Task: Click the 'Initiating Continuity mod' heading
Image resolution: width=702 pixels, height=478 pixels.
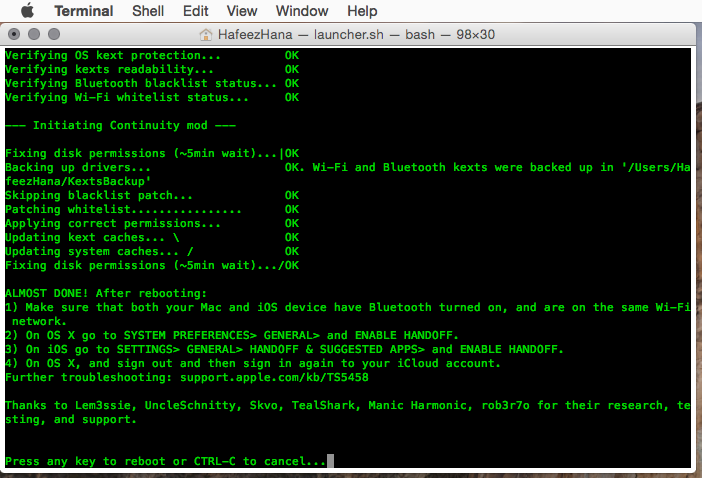Action: [120, 125]
